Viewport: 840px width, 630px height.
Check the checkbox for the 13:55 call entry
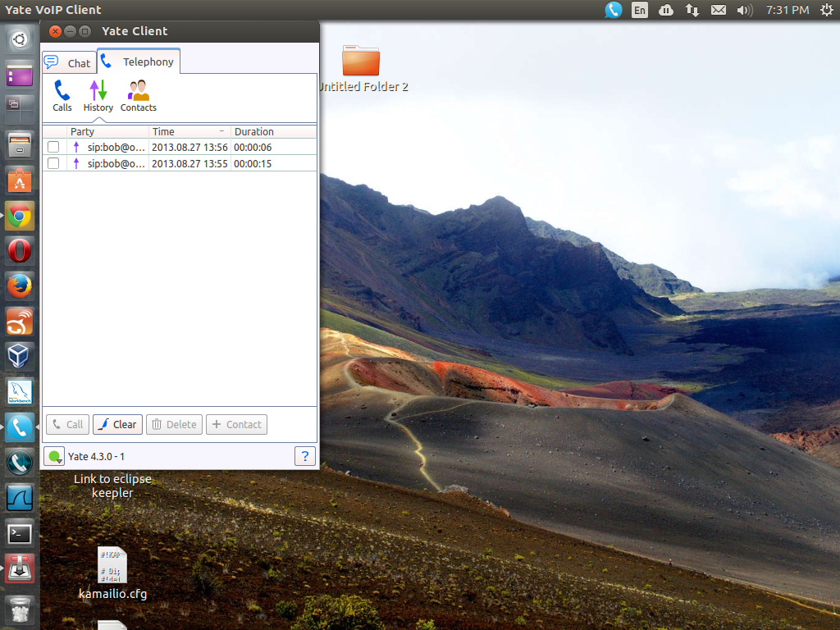[53, 162]
